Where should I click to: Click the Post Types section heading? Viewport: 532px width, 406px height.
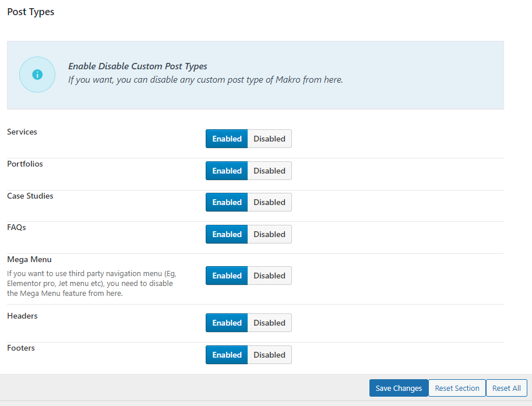coord(31,12)
